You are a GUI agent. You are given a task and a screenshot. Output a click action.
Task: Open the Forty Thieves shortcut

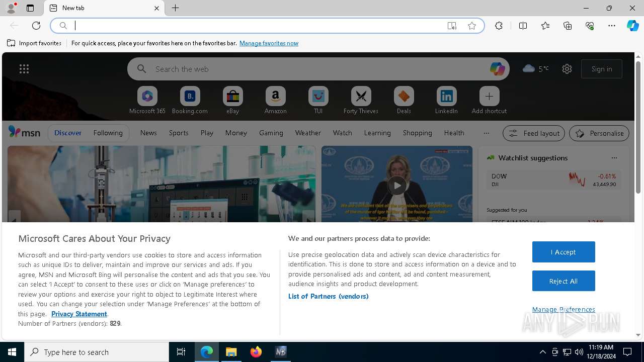coord(361,100)
